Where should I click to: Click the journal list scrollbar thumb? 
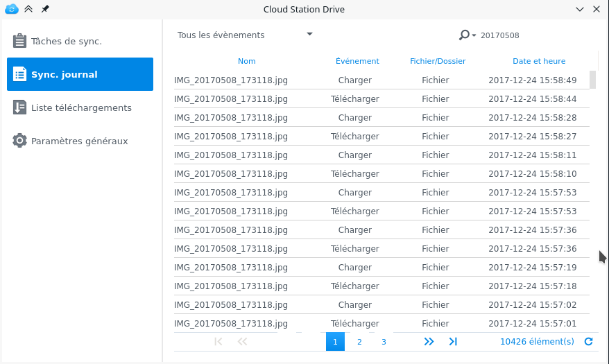592,80
